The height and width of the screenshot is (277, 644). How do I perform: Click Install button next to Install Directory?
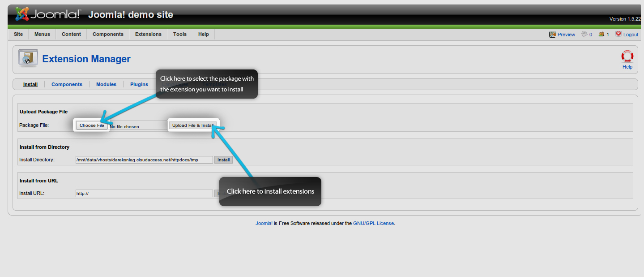tap(223, 160)
